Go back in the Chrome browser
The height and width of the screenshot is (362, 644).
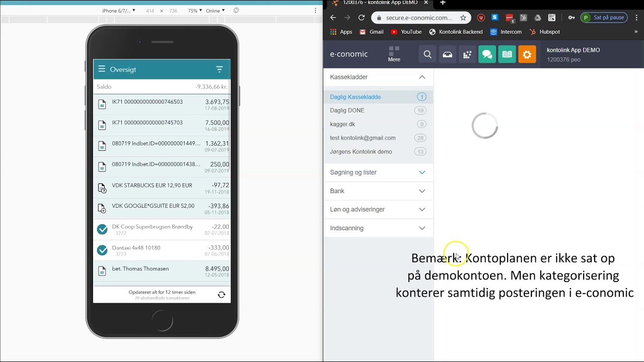pyautogui.click(x=333, y=18)
